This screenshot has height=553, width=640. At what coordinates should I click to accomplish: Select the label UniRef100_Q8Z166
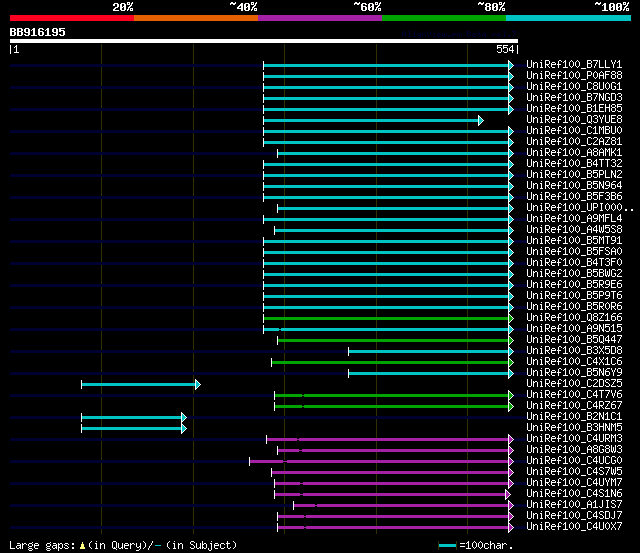[x=574, y=318]
